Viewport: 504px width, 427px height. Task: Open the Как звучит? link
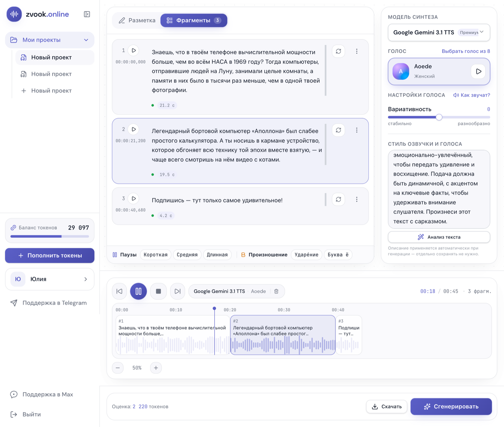pos(472,95)
